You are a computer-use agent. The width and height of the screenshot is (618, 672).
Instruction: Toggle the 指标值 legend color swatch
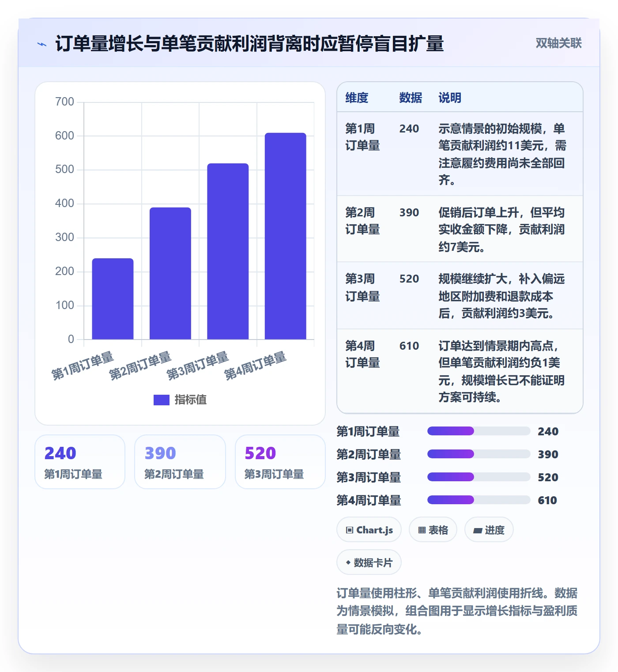(x=162, y=400)
